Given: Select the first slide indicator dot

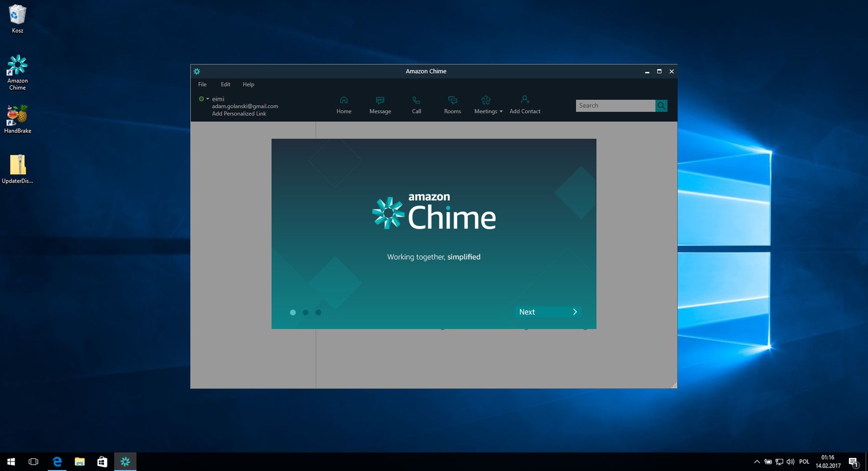Looking at the screenshot, I should tap(293, 312).
